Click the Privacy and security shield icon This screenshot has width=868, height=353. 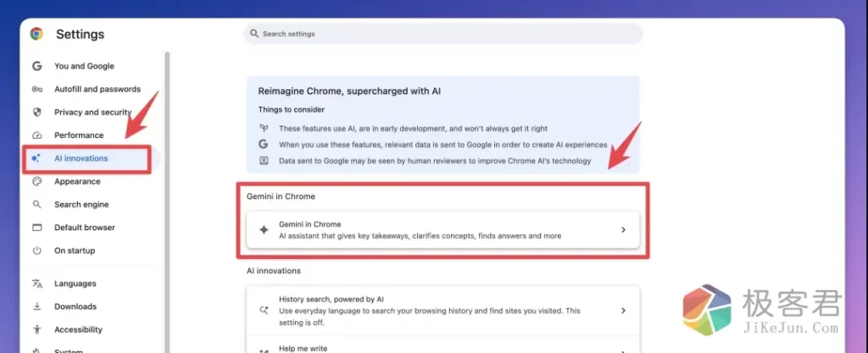tap(36, 112)
